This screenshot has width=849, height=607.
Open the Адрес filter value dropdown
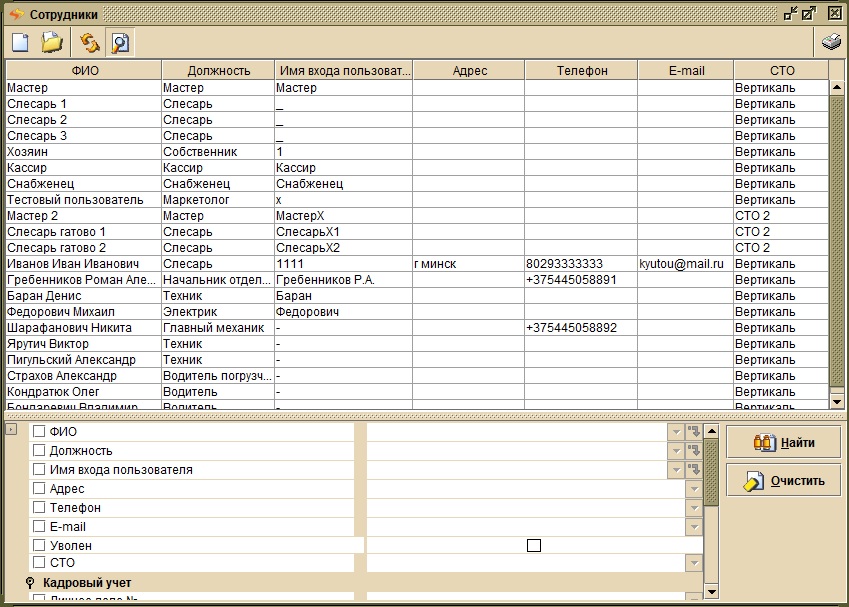click(694, 488)
